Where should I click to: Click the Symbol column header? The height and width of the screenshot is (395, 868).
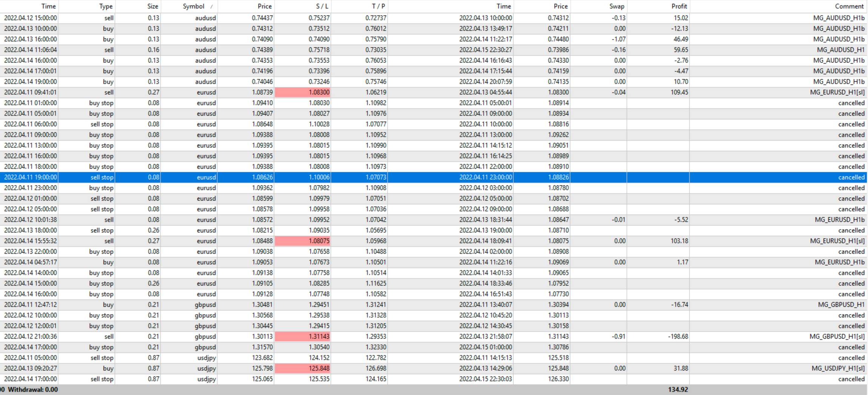(193, 6)
